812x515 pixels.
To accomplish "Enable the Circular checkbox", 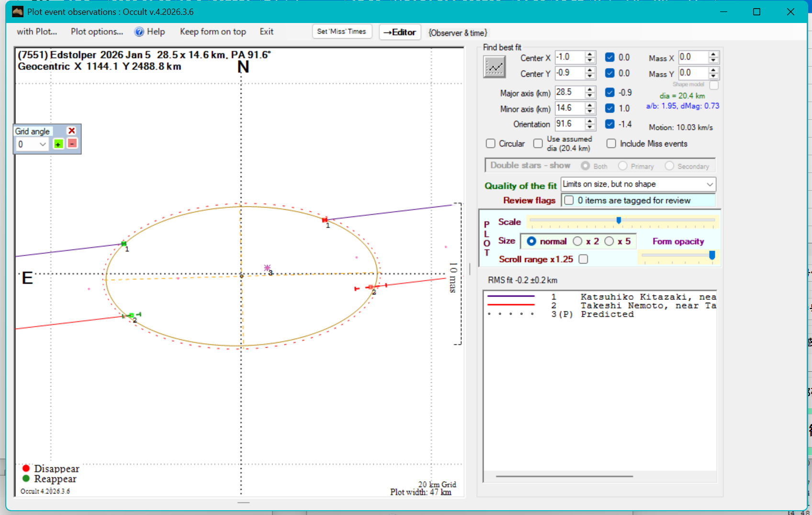I will 491,144.
